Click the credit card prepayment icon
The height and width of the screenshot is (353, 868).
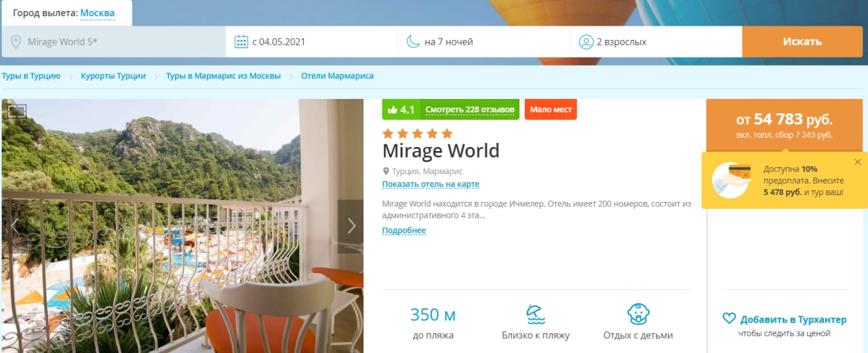731,180
